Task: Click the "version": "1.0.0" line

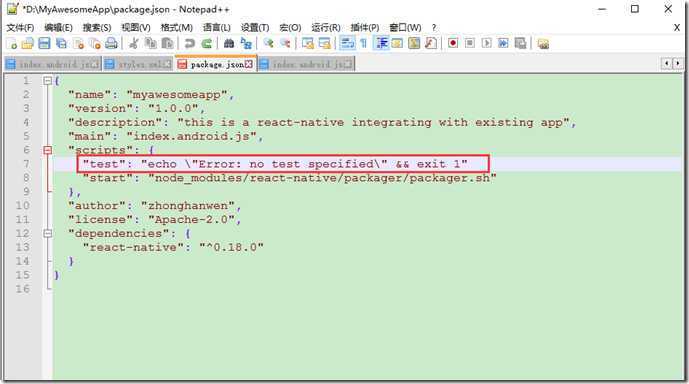Action: point(137,108)
